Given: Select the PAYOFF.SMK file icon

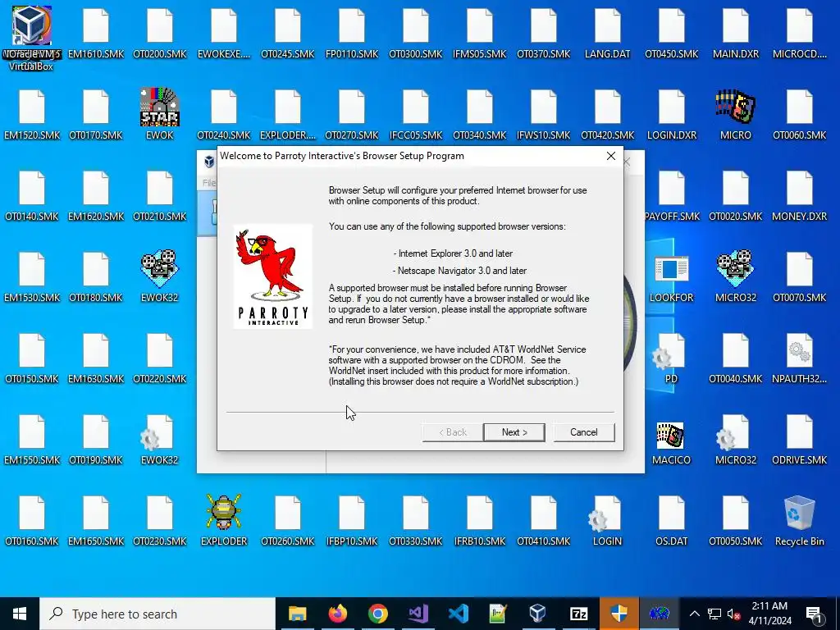Looking at the screenshot, I should pos(672,195).
